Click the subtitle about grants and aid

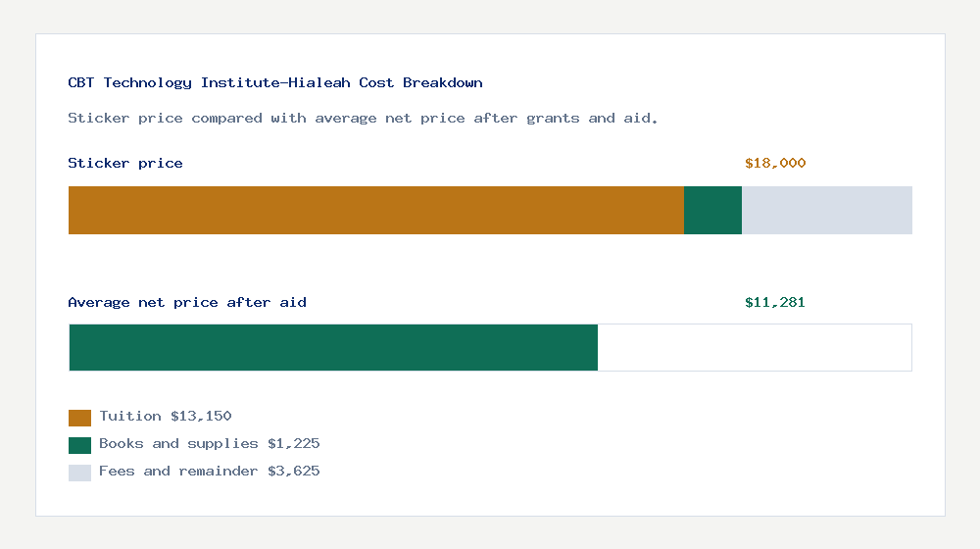click(363, 119)
